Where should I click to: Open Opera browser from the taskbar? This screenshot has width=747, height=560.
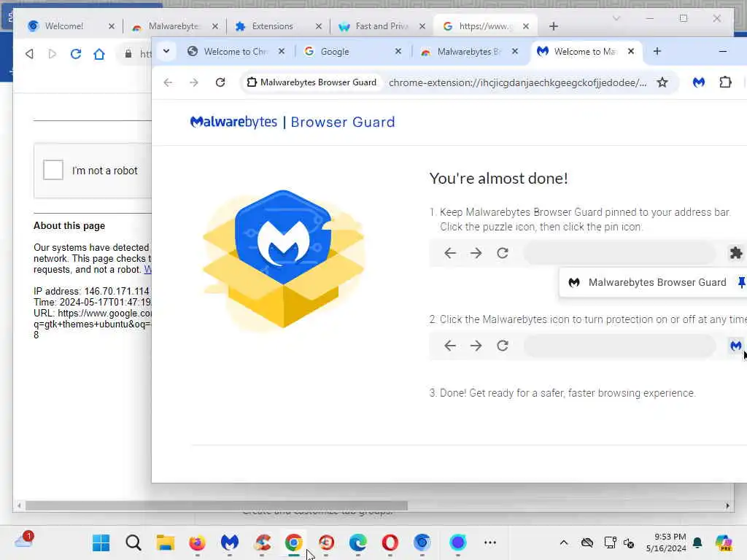(390, 542)
